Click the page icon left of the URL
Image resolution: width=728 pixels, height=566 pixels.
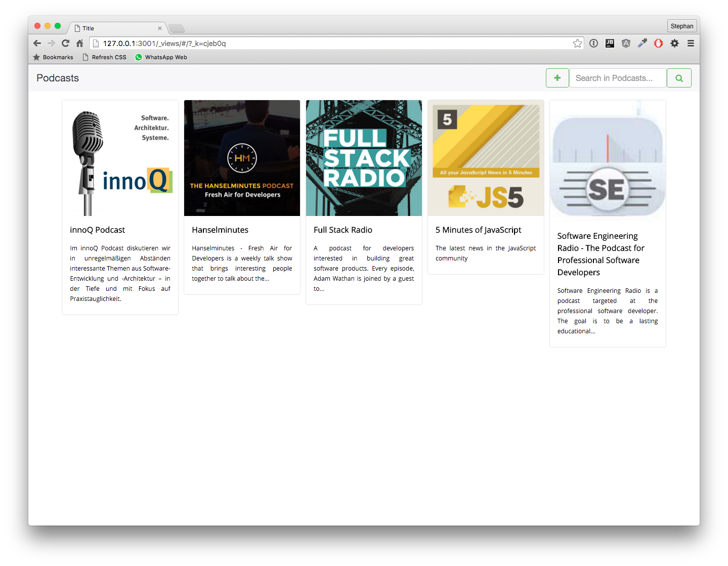(x=96, y=43)
